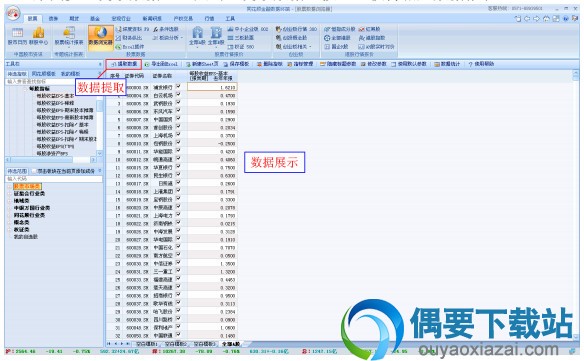Click 新建Sheet页 in the toolbar
Viewport: 584px width, 361px height.
(x=202, y=64)
